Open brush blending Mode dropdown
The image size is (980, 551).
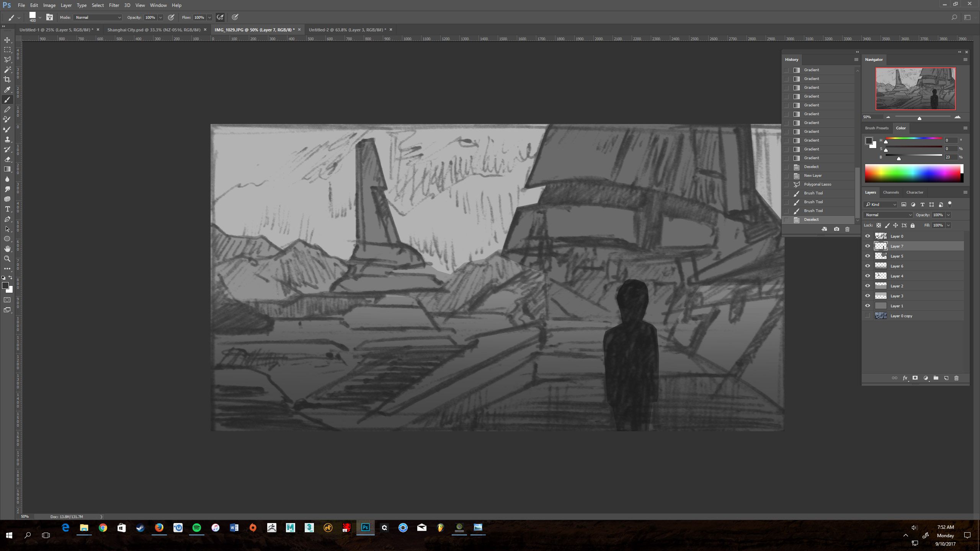(98, 17)
